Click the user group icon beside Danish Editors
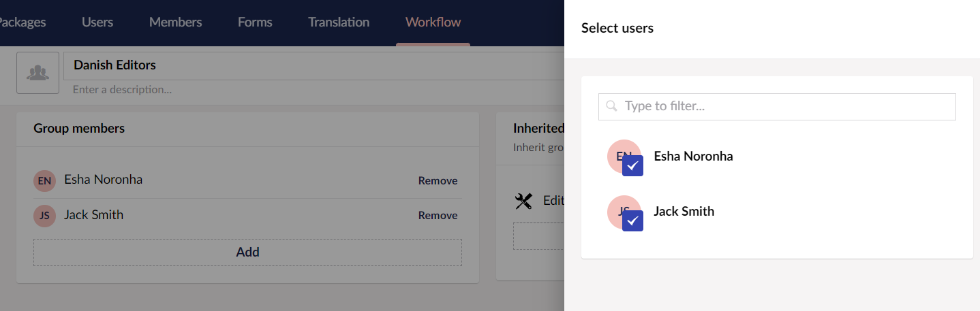 pos(37,73)
